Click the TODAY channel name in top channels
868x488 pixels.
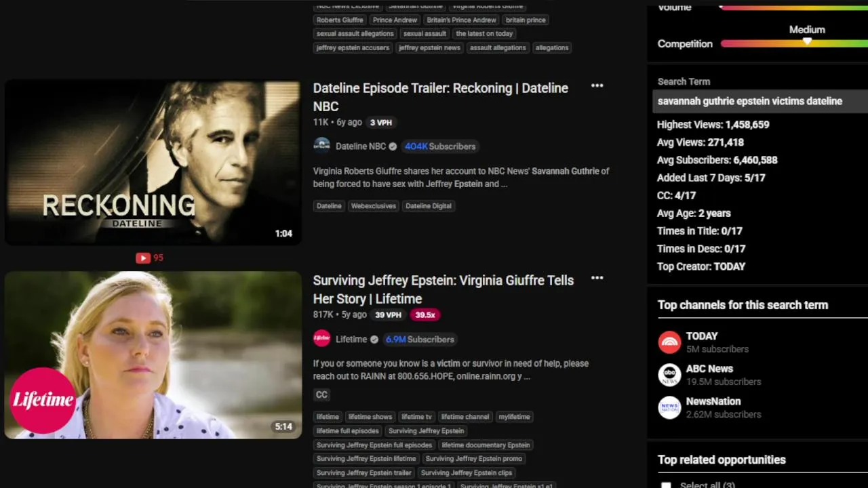pyautogui.click(x=702, y=336)
